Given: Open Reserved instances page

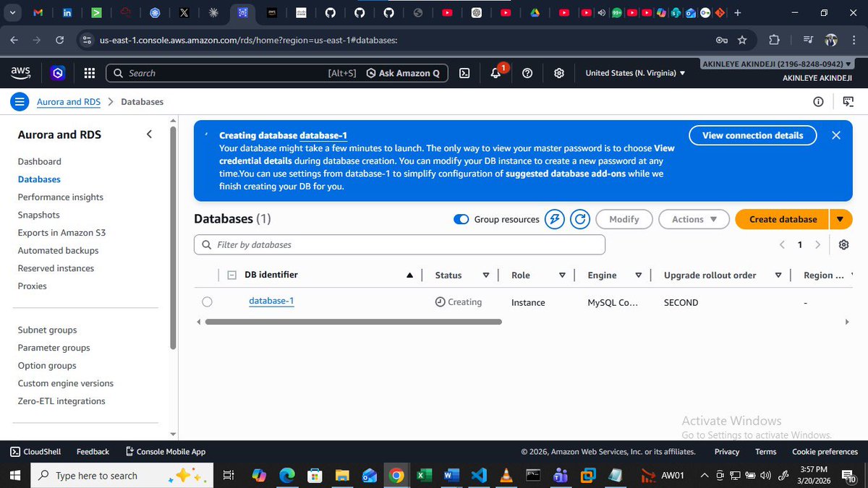Looking at the screenshot, I should coord(56,268).
